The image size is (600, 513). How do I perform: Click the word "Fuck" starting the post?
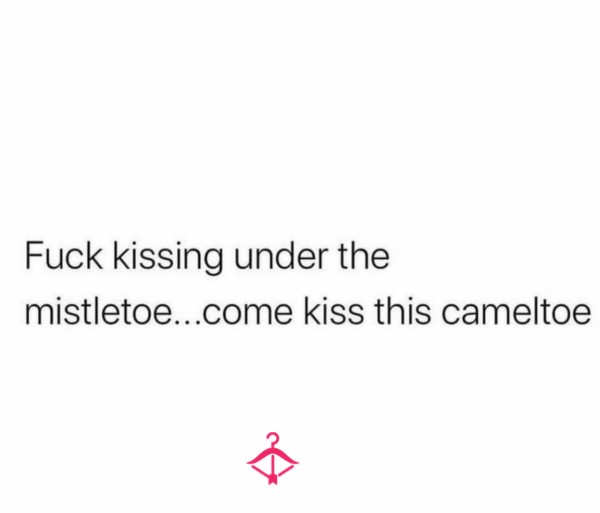[x=64, y=256]
